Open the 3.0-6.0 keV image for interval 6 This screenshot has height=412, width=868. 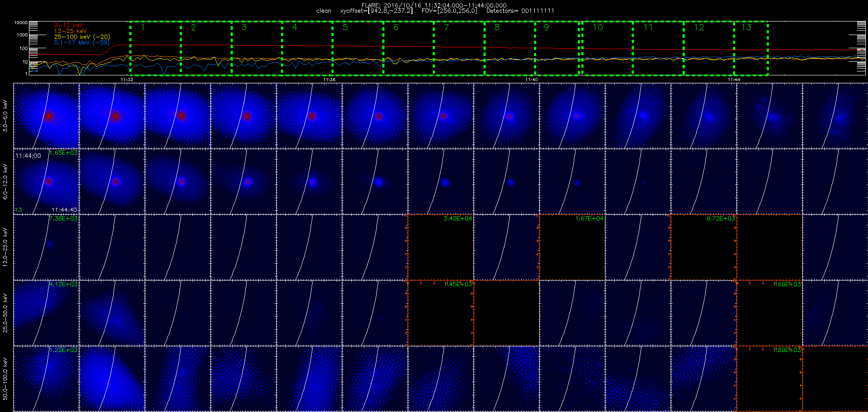coord(375,115)
